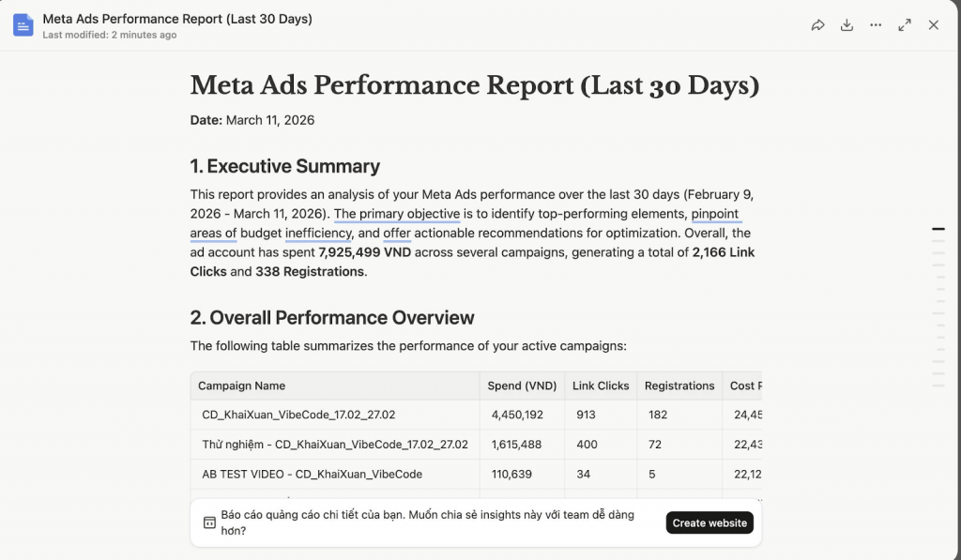Image resolution: width=961 pixels, height=560 pixels.
Task: Select the AB TEST VIDEO campaign row name
Action: pyautogui.click(x=312, y=474)
